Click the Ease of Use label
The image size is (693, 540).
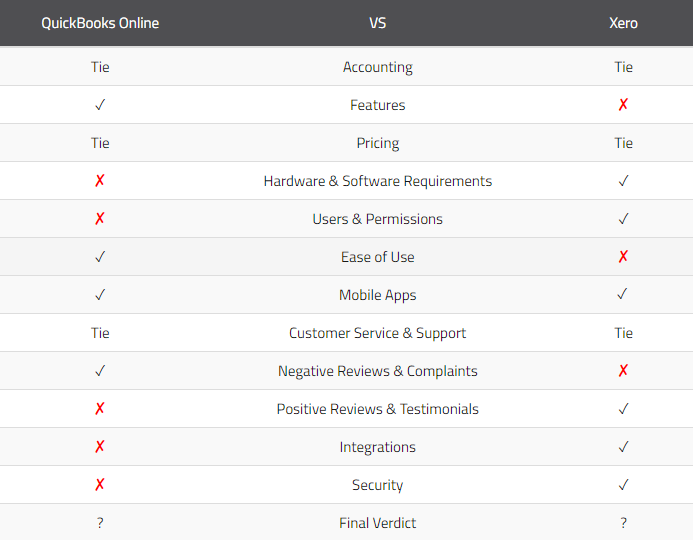point(377,257)
